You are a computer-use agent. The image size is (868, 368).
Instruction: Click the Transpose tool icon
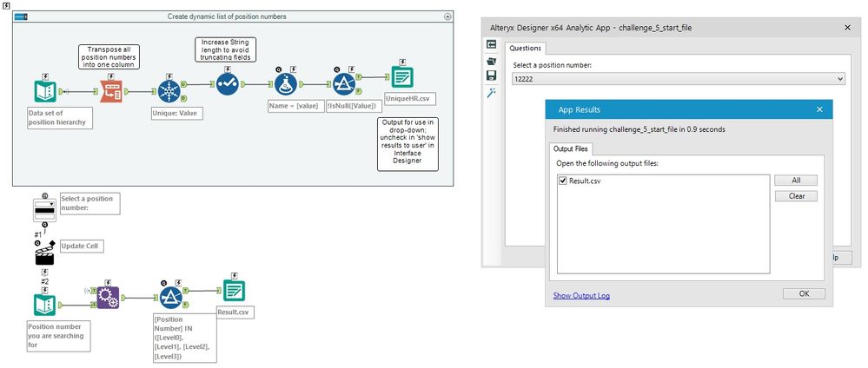click(x=110, y=91)
